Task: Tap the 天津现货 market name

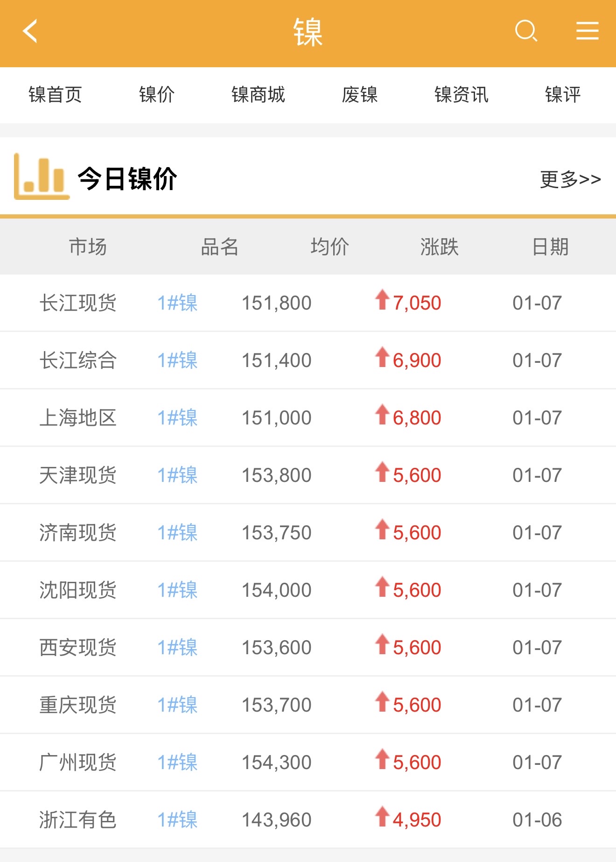Action: [x=78, y=475]
